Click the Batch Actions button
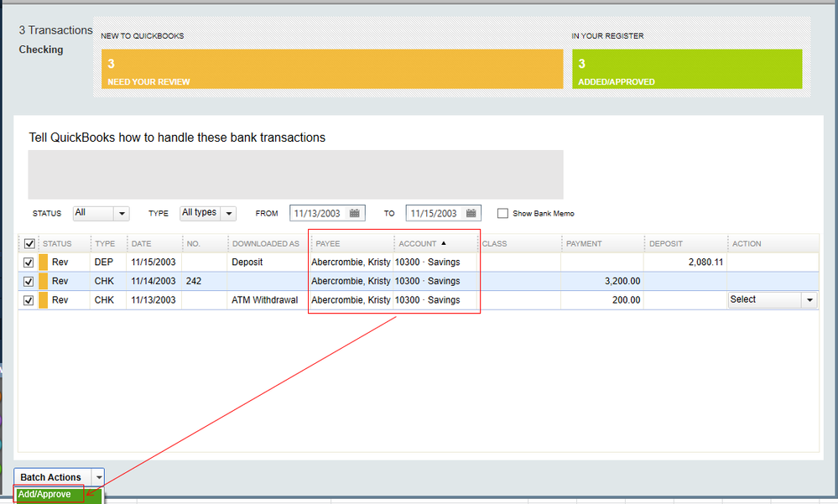Viewport: 838px width, 504px height. coord(52,477)
